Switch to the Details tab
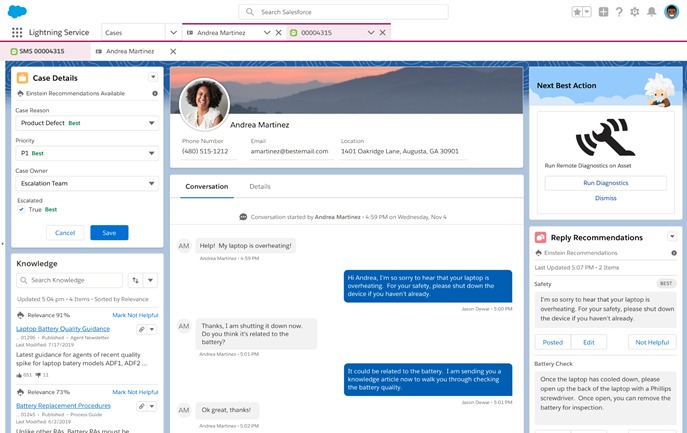The width and height of the screenshot is (687, 433). pos(260,187)
